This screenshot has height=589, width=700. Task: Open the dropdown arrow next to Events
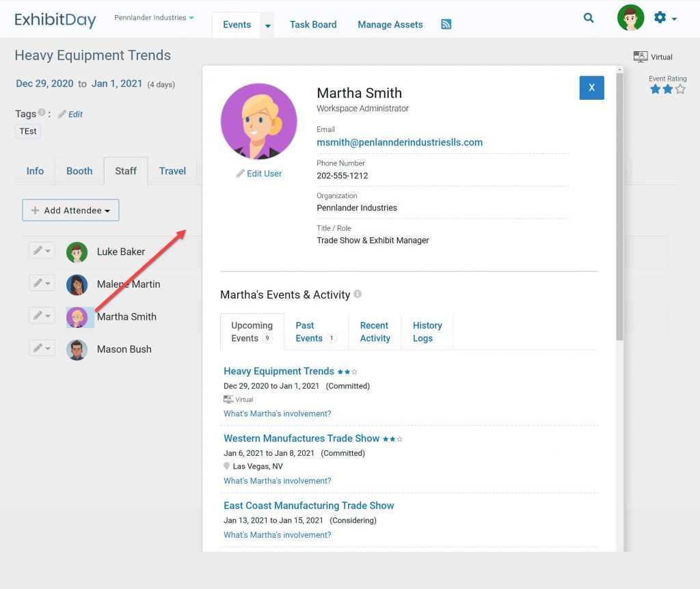click(268, 25)
